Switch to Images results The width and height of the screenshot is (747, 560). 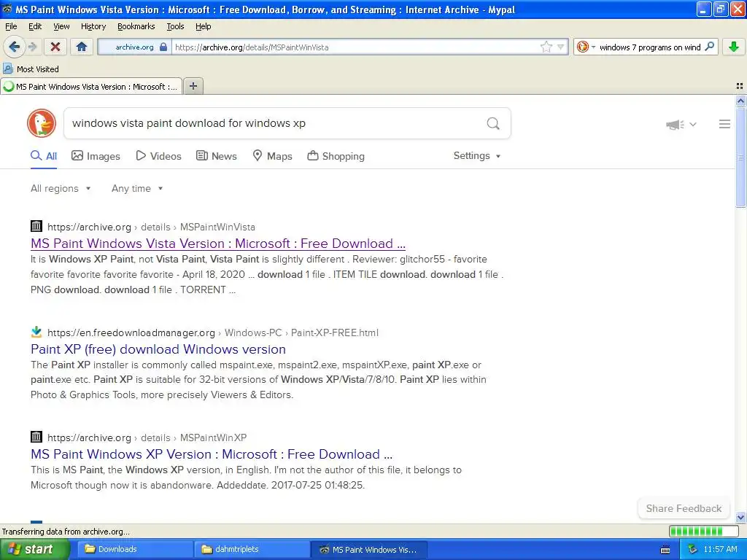(96, 156)
